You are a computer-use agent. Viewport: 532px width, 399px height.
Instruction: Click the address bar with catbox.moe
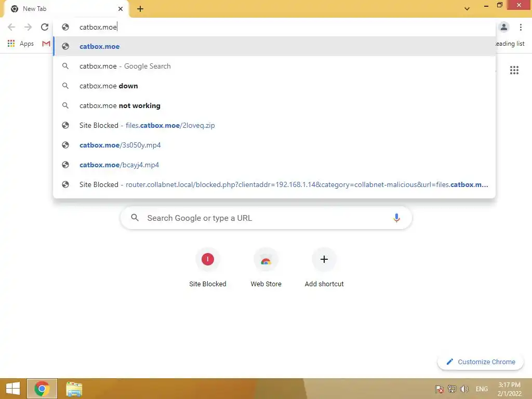[274, 27]
